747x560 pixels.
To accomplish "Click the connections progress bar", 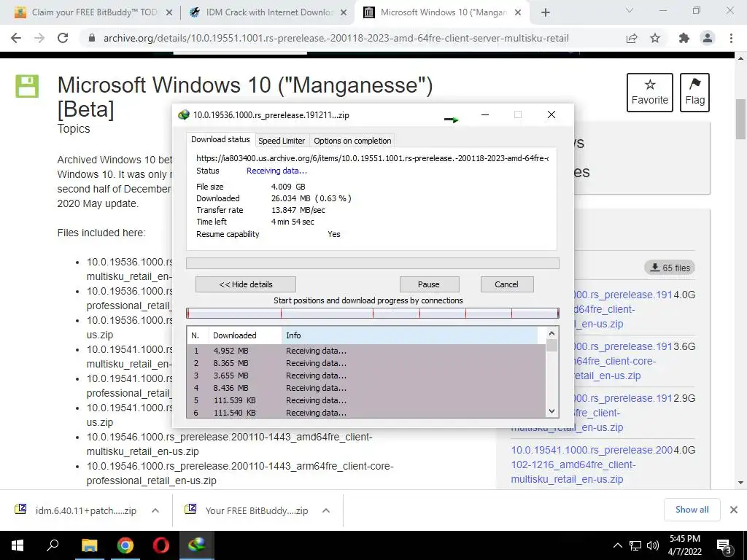I will [x=373, y=313].
